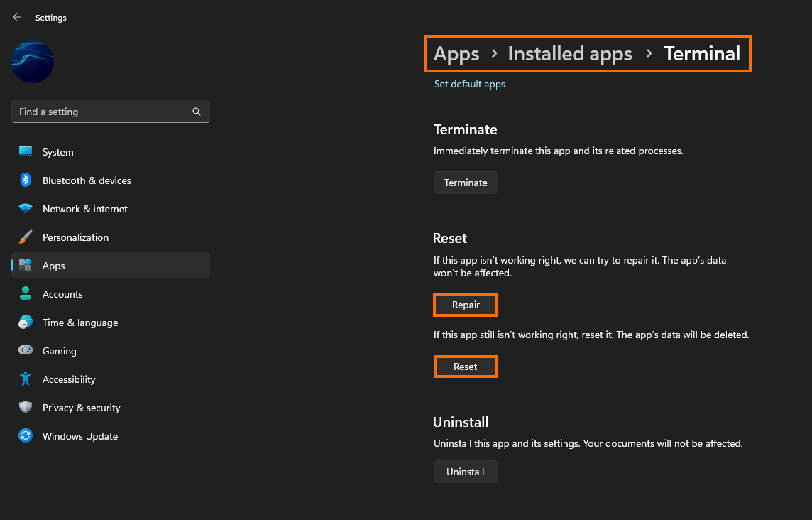The image size is (812, 520).
Task: Click chevron between Apps and Installed apps
Action: [x=494, y=53]
